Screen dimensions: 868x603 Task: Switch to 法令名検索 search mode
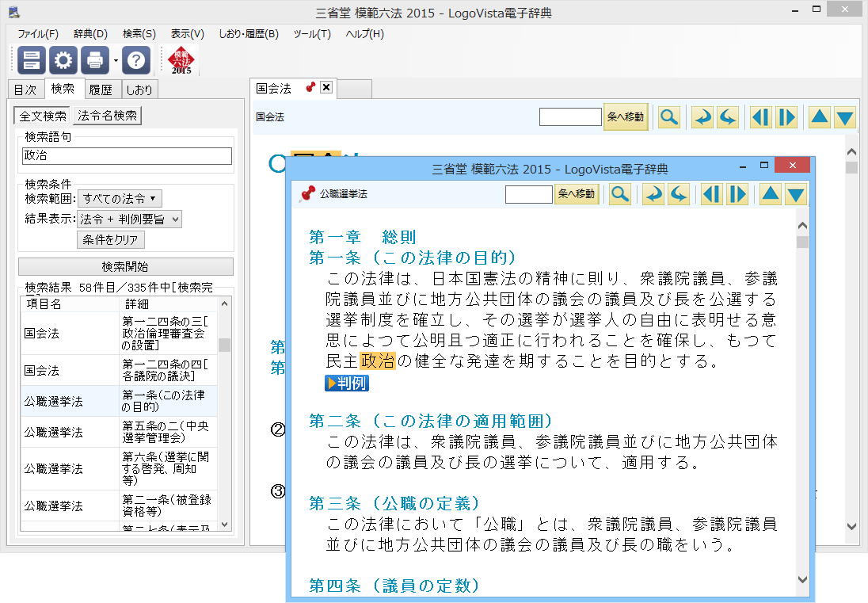tap(107, 116)
